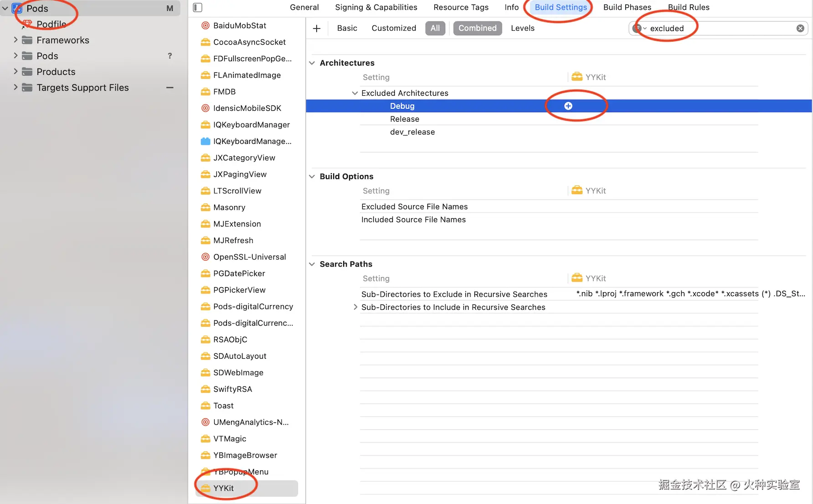
Task: Open the General tab
Action: (x=304, y=7)
